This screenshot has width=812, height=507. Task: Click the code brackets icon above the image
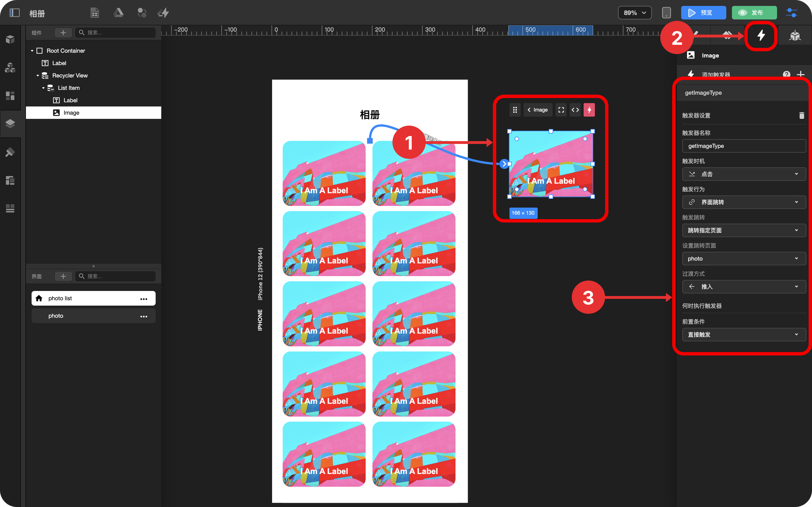tap(575, 110)
